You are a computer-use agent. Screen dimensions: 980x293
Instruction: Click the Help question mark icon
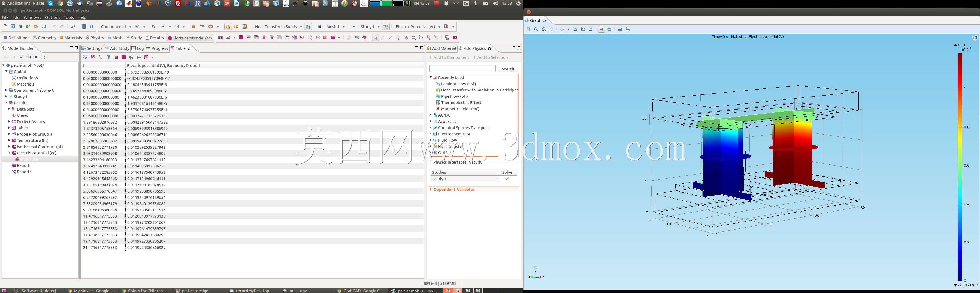(x=91, y=27)
